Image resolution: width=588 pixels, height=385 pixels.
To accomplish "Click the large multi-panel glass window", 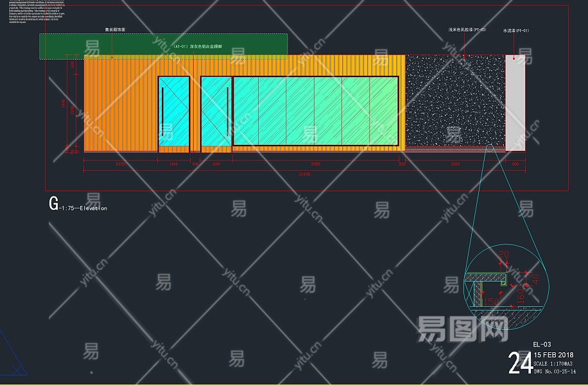I will (x=315, y=111).
